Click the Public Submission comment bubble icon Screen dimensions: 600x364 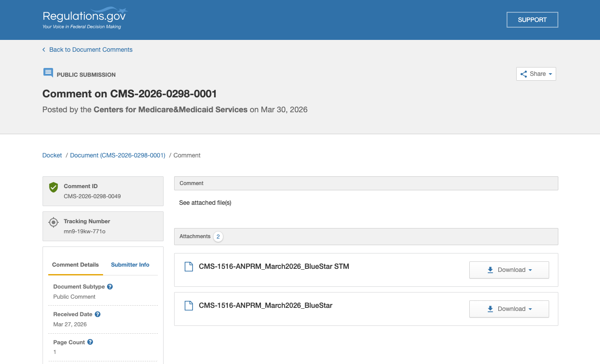(48, 73)
